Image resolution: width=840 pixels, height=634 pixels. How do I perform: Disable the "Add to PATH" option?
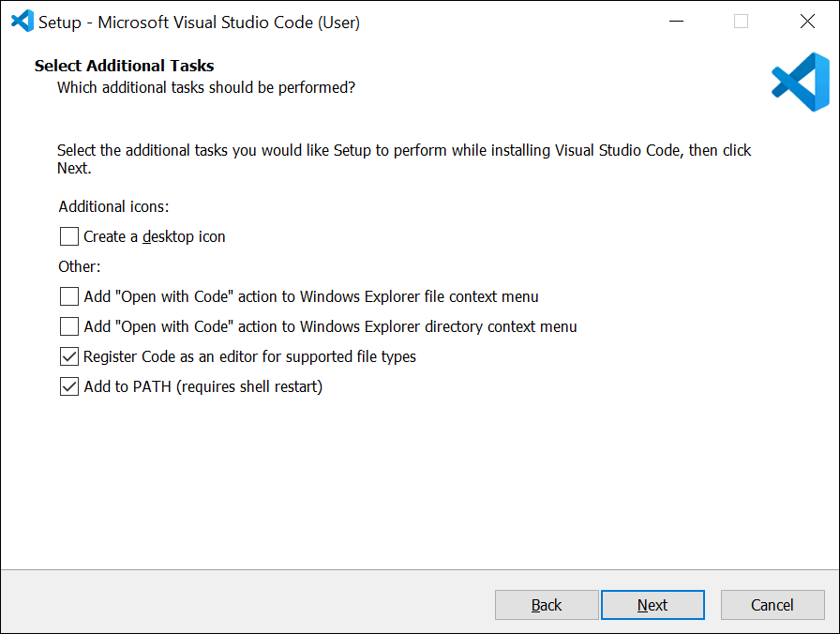point(68,386)
